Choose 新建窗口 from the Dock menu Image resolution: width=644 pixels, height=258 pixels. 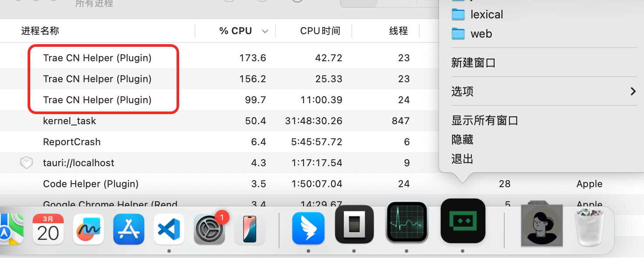click(473, 63)
